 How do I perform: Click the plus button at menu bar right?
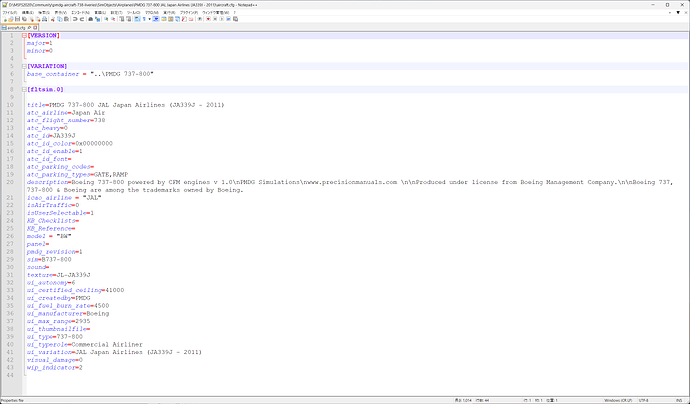tap(669, 12)
